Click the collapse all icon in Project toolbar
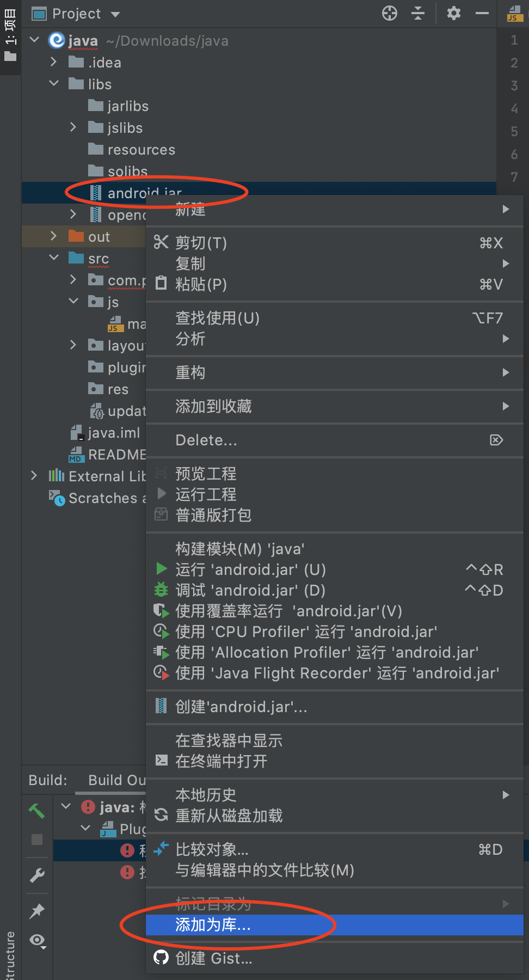Screen dimensions: 529x980 click(418, 13)
